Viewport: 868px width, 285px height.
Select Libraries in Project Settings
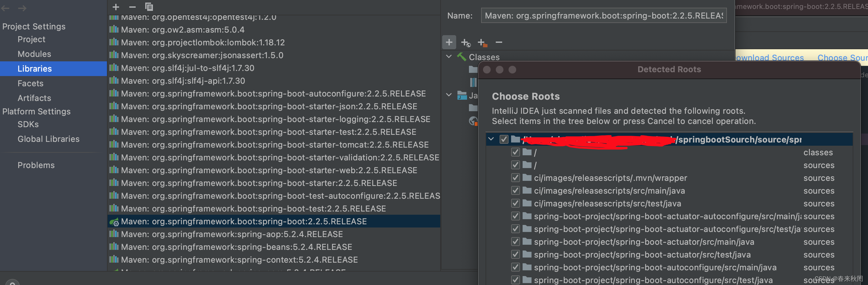53,68
